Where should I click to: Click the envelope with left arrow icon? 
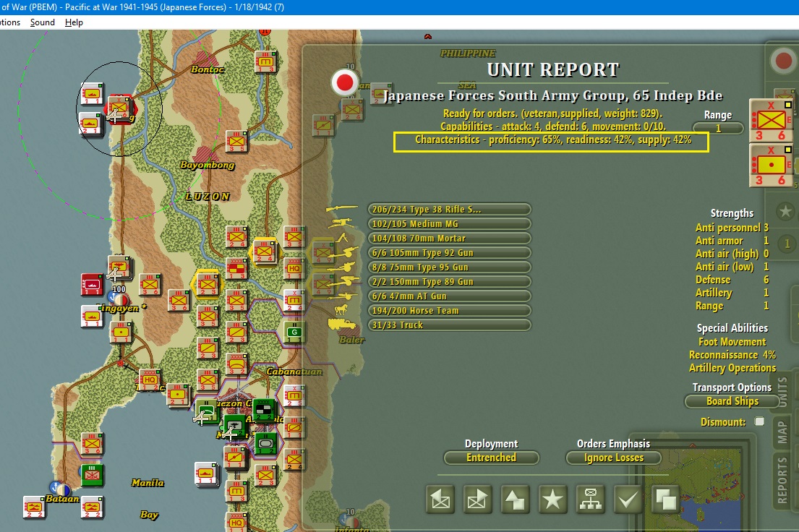(441, 499)
